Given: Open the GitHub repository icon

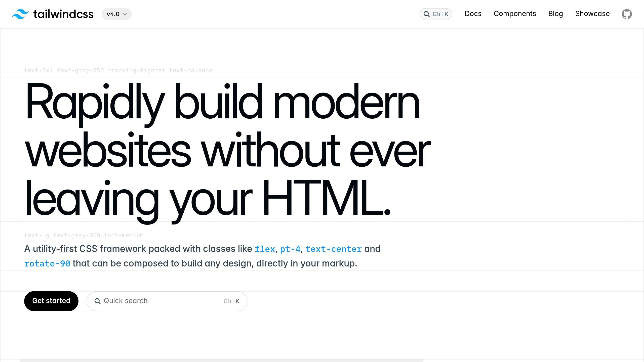Looking at the screenshot, I should (627, 14).
